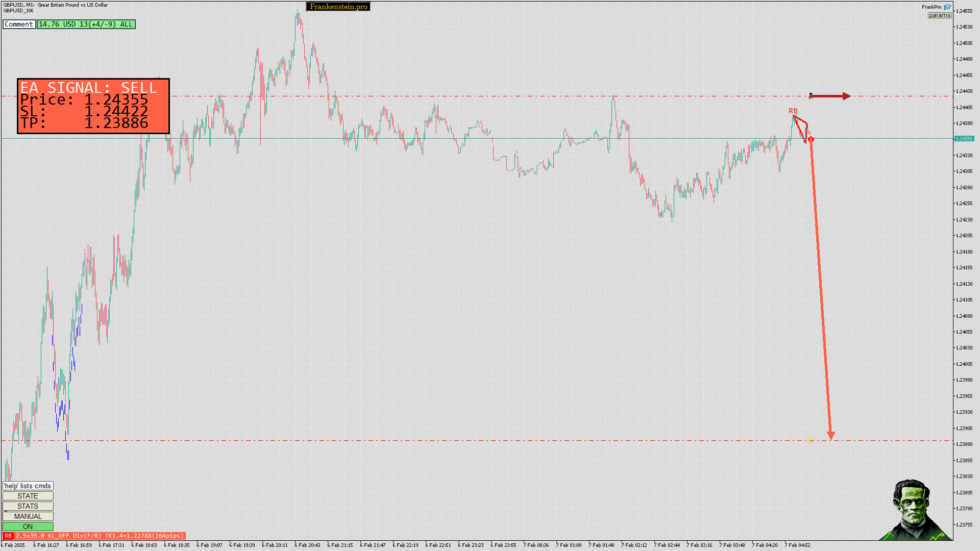Open the params panel
The height and width of the screenshot is (551, 980).
pos(939,15)
